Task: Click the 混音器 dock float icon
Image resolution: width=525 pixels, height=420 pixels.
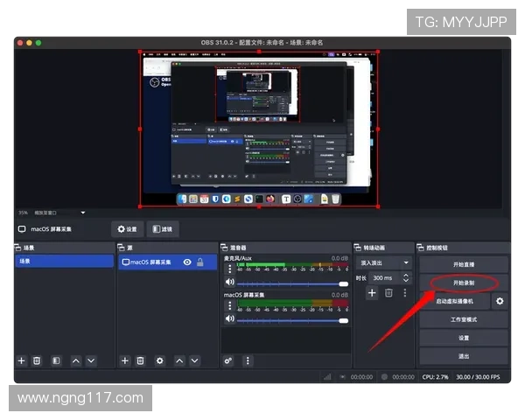Action: (x=224, y=248)
